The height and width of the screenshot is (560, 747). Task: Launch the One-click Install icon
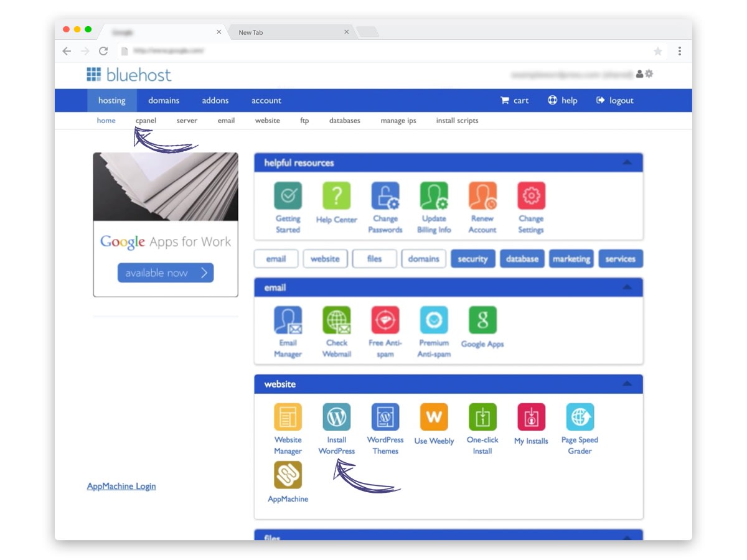(482, 417)
